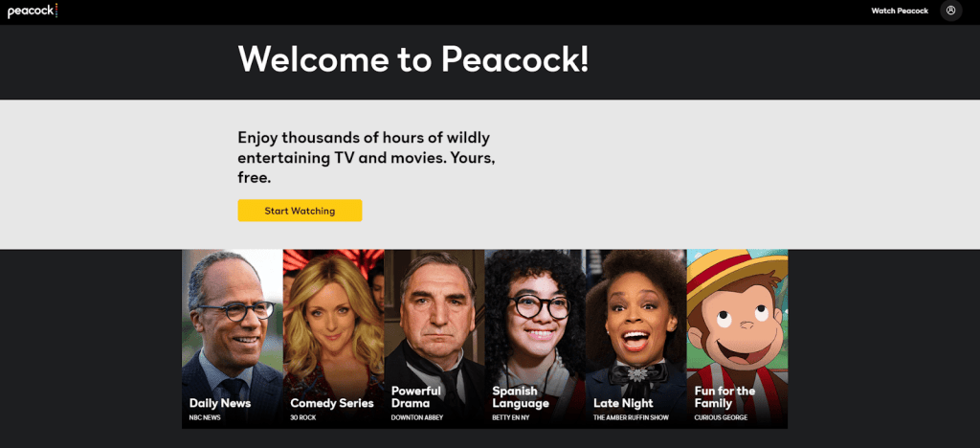Click the yellow Start Watching button
This screenshot has width=980, height=448.
300,211
